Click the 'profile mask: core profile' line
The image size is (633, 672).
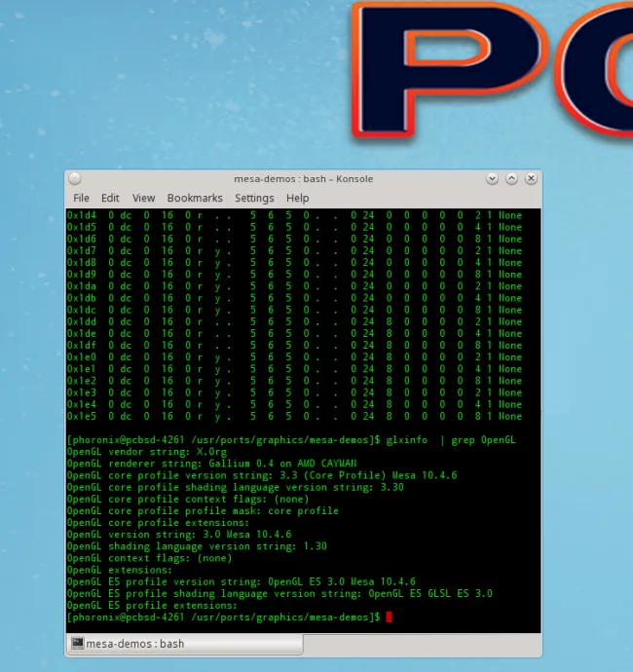(203, 511)
